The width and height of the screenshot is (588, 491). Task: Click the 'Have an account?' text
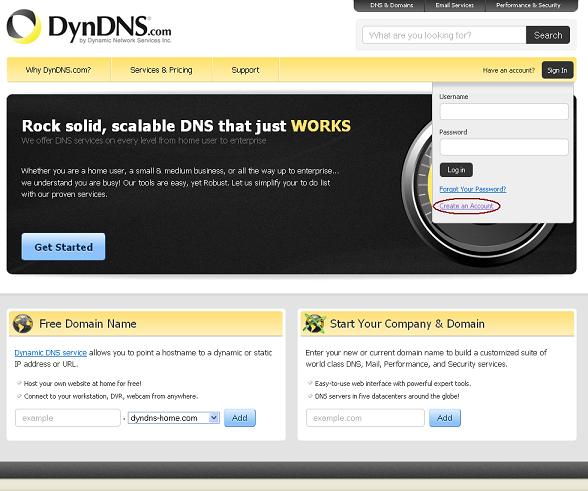[x=508, y=71]
